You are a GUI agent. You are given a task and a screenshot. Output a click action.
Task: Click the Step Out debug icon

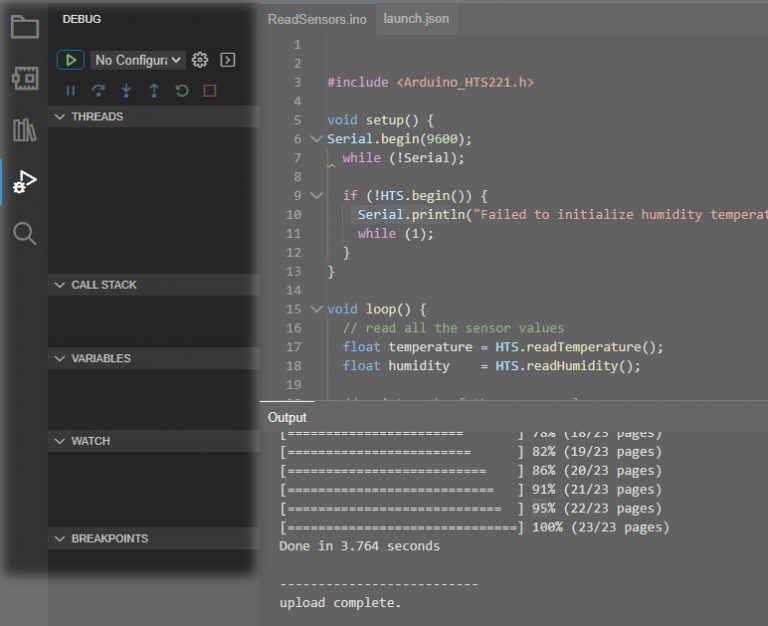click(x=154, y=90)
